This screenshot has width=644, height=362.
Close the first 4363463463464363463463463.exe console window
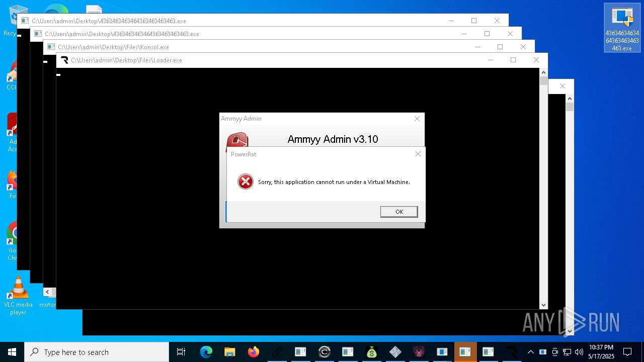click(497, 21)
